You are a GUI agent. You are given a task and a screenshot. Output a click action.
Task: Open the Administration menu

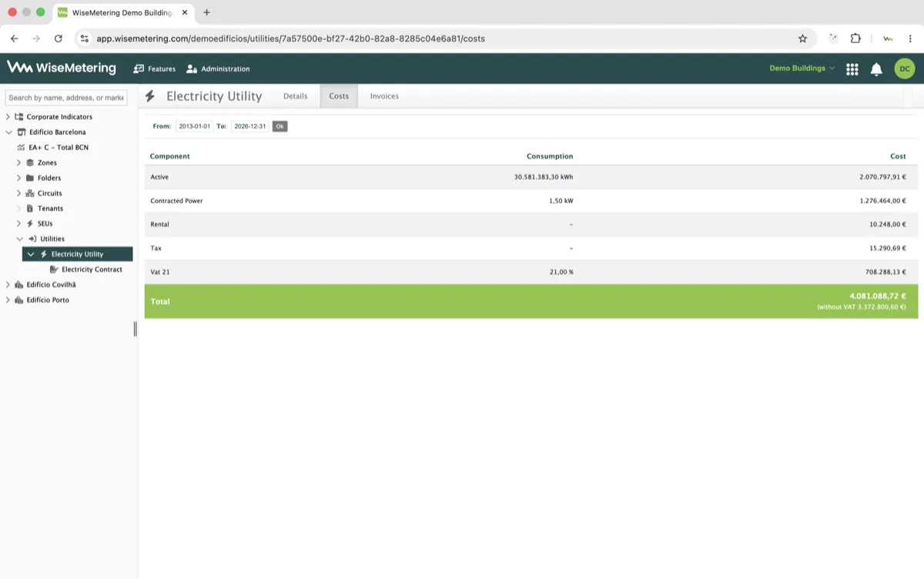click(x=218, y=69)
